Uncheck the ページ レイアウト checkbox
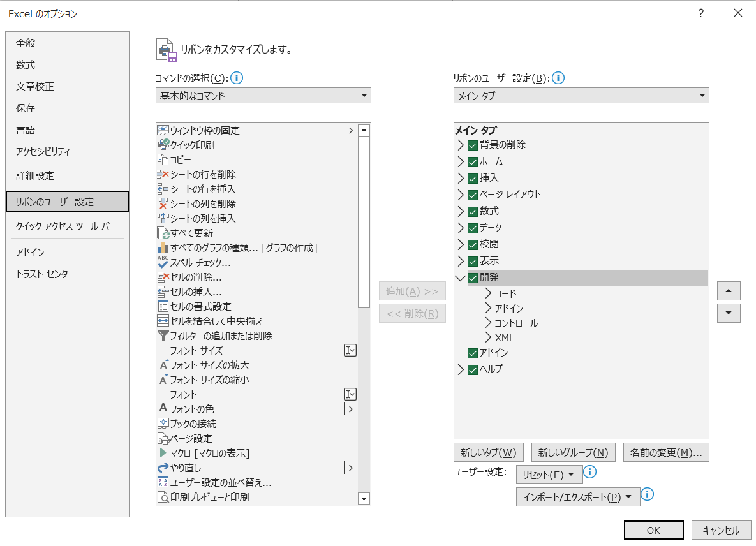The image size is (756, 546). pyautogui.click(x=473, y=195)
